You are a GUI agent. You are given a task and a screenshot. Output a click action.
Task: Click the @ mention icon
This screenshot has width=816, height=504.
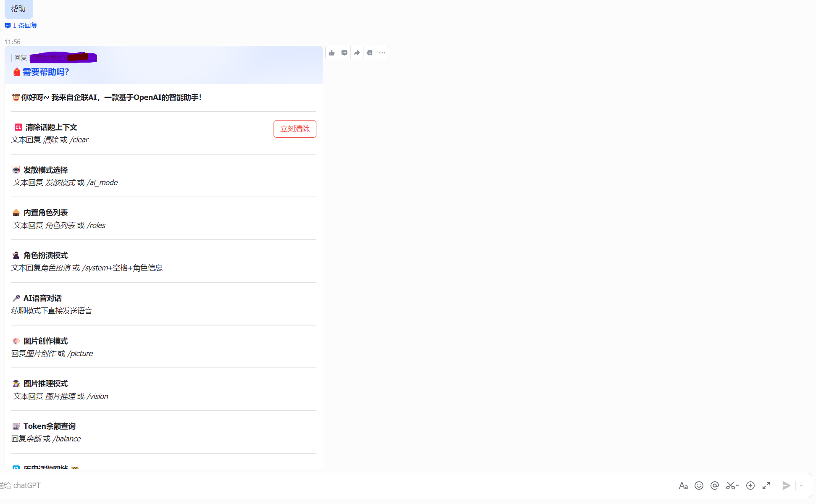(714, 486)
